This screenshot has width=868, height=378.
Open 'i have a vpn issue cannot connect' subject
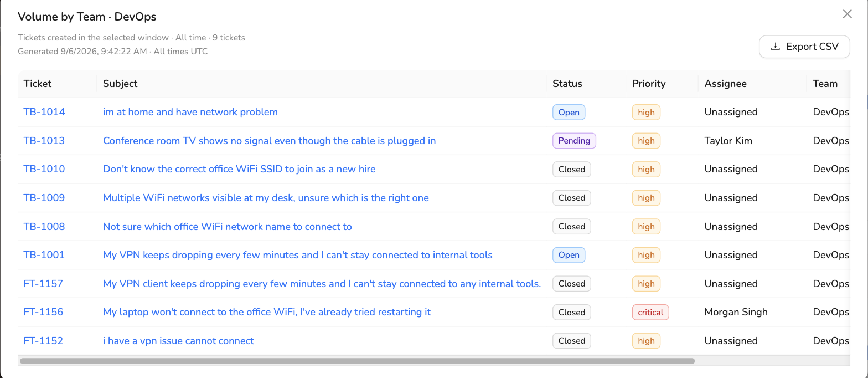pos(178,341)
